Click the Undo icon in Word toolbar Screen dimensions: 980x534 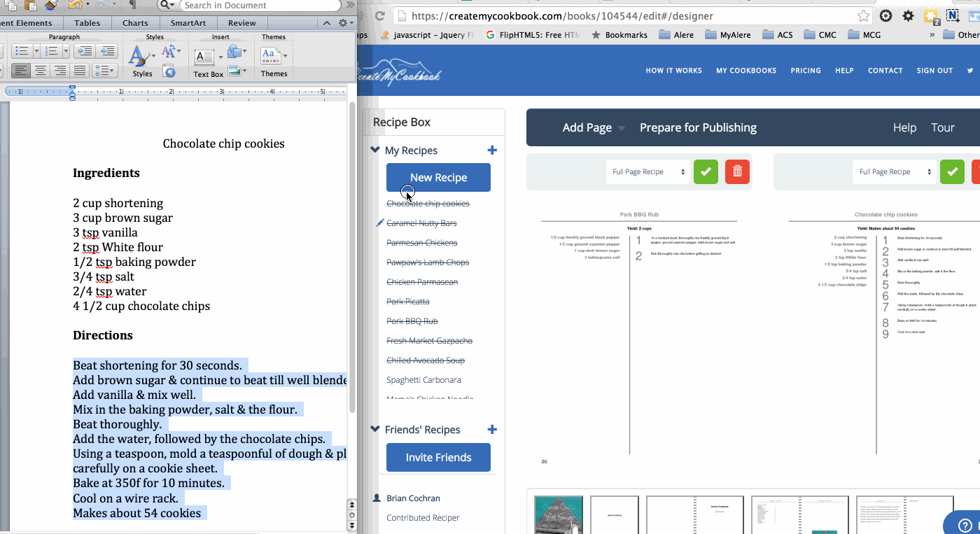point(74,5)
